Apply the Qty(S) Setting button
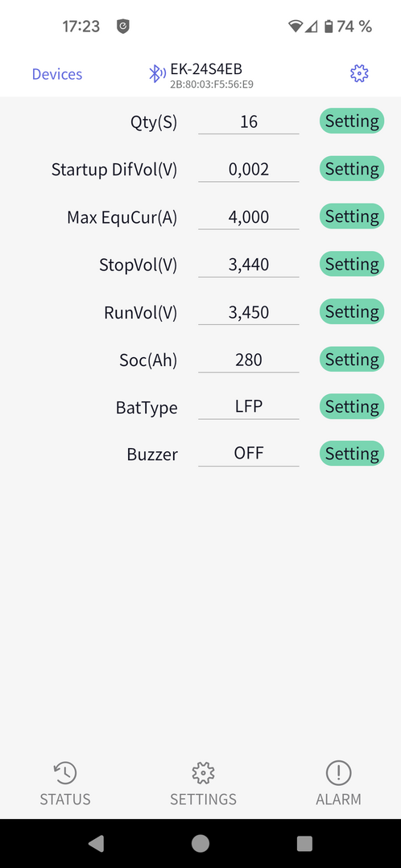 click(x=352, y=121)
